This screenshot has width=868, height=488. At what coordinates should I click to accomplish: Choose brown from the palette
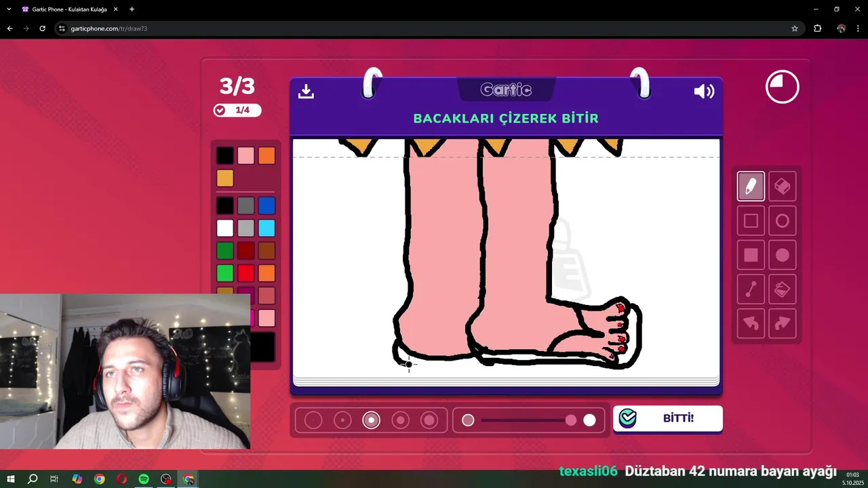[x=267, y=251]
